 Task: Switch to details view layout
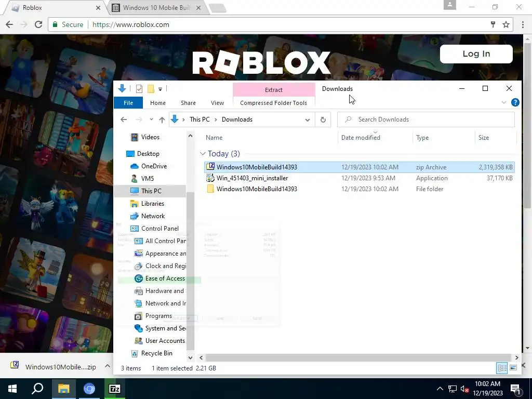point(502,368)
